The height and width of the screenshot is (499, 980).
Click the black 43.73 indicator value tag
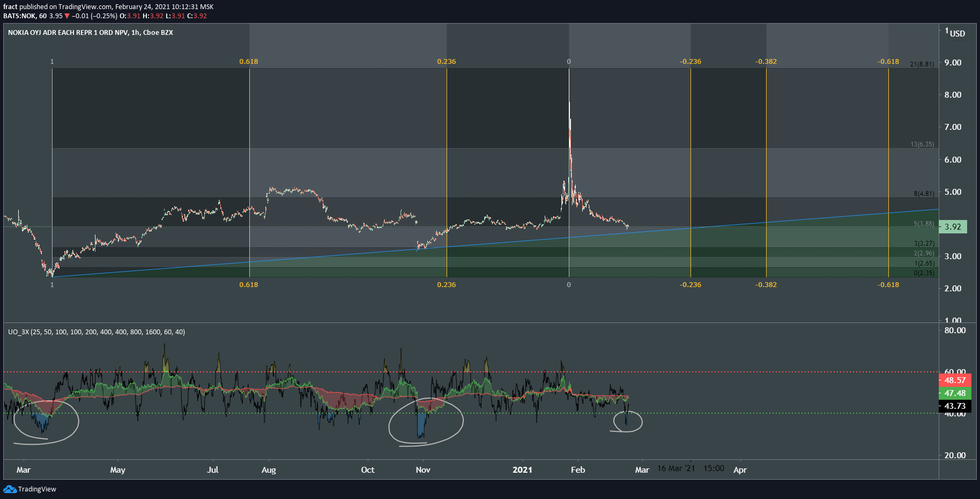point(955,406)
